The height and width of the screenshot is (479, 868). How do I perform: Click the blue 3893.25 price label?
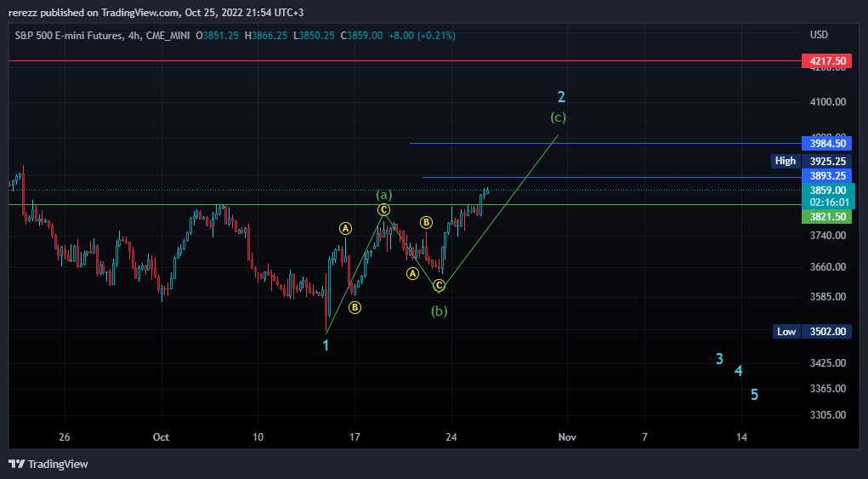click(826, 175)
